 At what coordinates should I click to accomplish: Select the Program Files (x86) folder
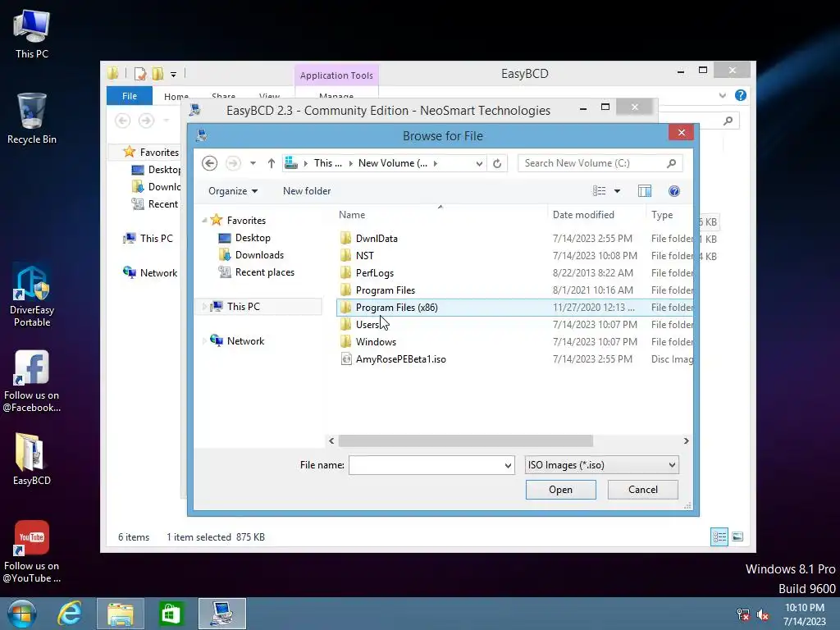click(x=396, y=307)
